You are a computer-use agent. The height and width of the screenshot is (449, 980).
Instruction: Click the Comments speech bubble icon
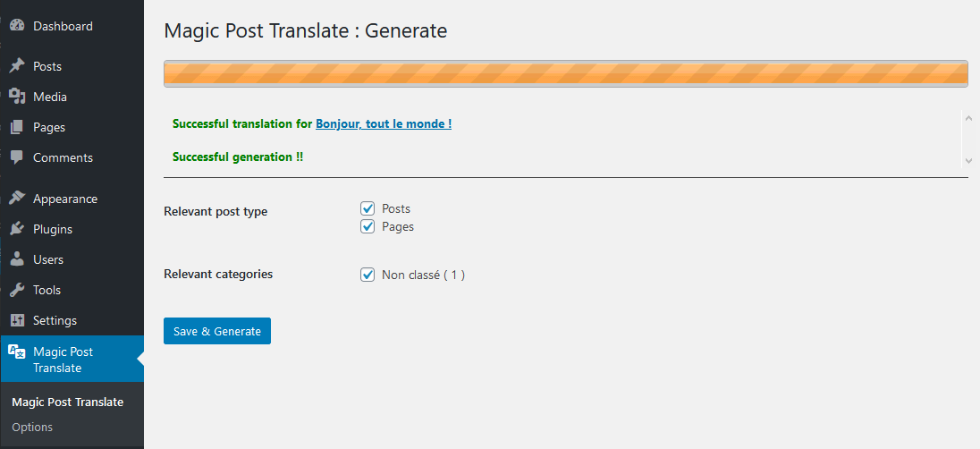tap(17, 157)
